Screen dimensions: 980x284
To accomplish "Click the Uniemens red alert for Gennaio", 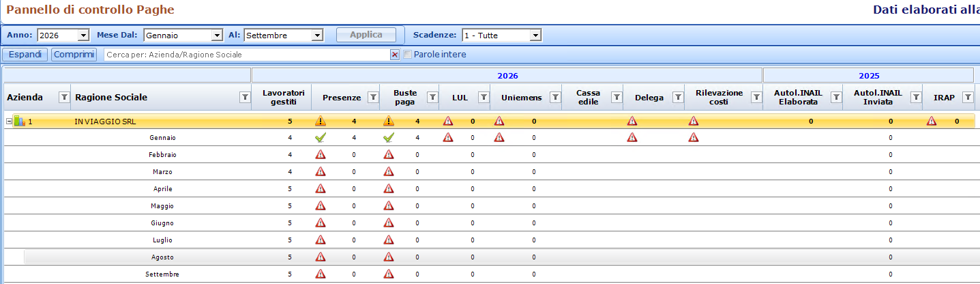I will coord(499,137).
